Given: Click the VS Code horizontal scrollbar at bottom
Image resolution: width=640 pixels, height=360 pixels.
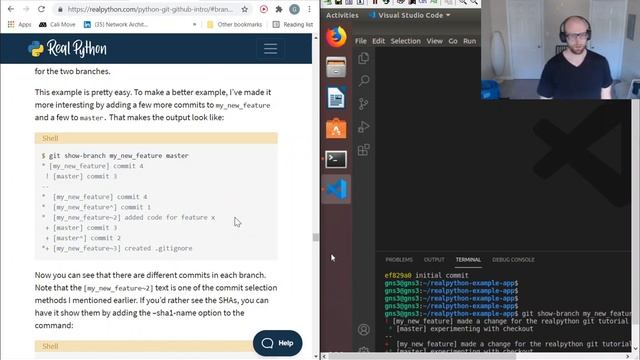Looking at the screenshot, I should [422, 356].
